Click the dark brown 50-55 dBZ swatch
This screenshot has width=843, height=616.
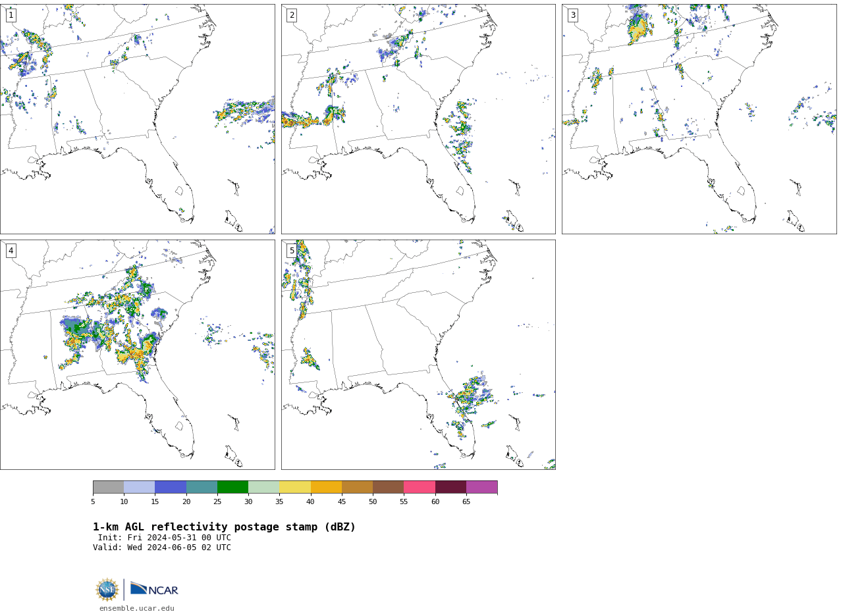(388, 487)
